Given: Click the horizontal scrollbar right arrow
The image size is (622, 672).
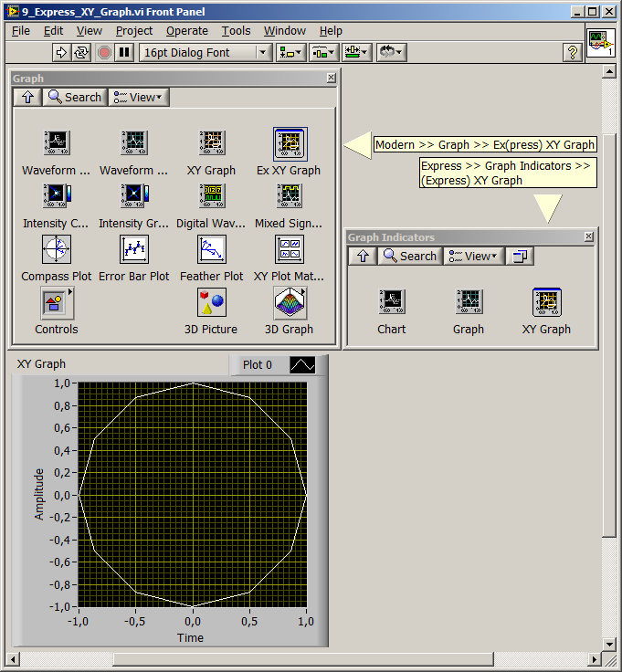Looking at the screenshot, I should [594, 659].
